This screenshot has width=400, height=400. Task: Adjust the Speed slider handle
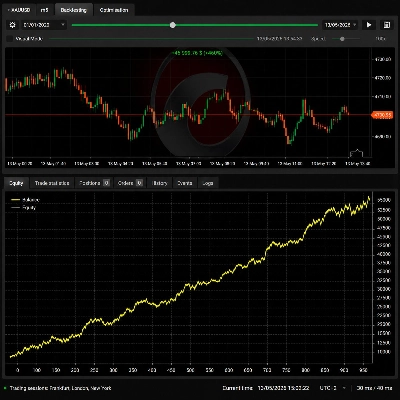click(342, 39)
